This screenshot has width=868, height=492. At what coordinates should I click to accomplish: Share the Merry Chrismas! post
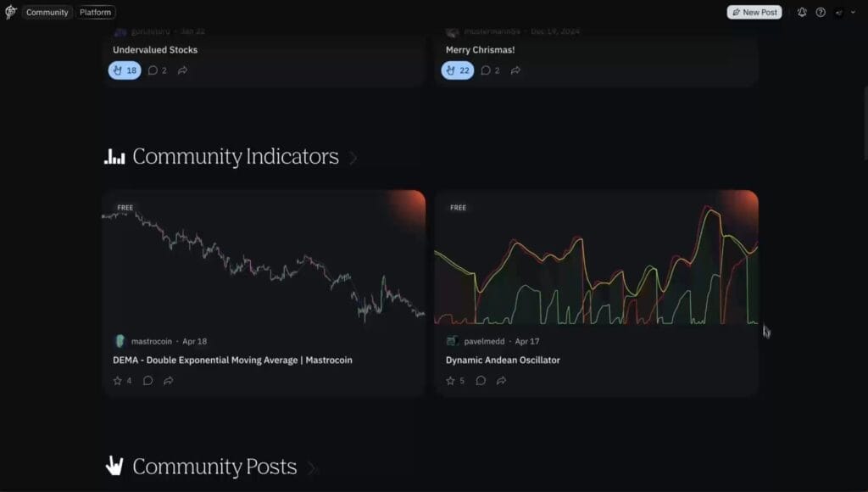tap(515, 70)
